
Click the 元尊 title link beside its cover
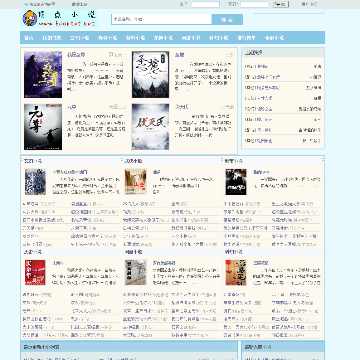[x=72, y=107]
